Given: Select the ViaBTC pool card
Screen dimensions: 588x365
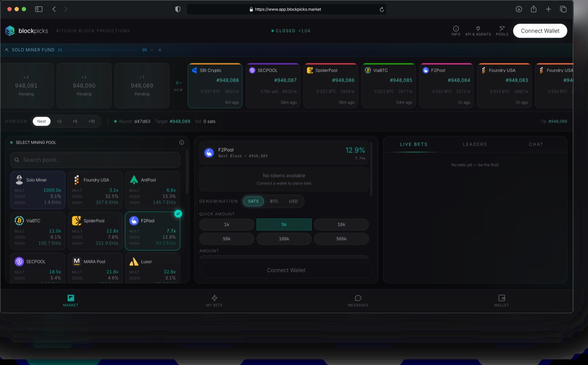Looking at the screenshot, I should [38, 231].
